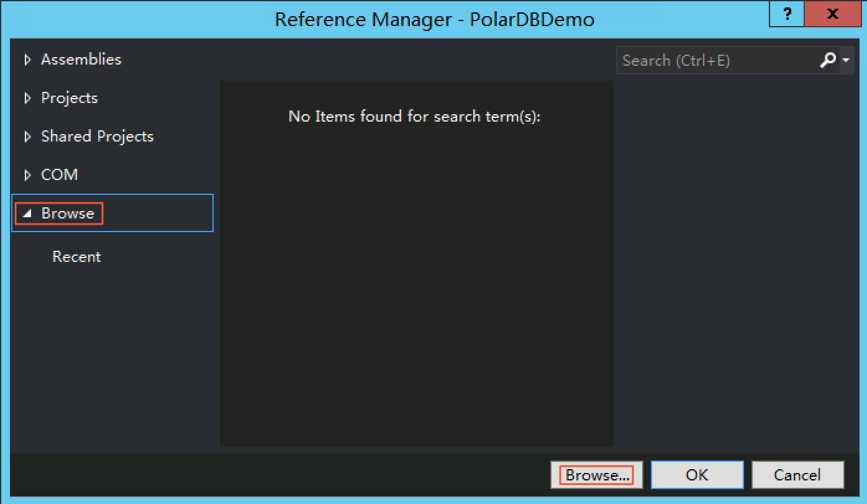Expand the COM node
The width and height of the screenshot is (867, 504).
pos(60,174)
